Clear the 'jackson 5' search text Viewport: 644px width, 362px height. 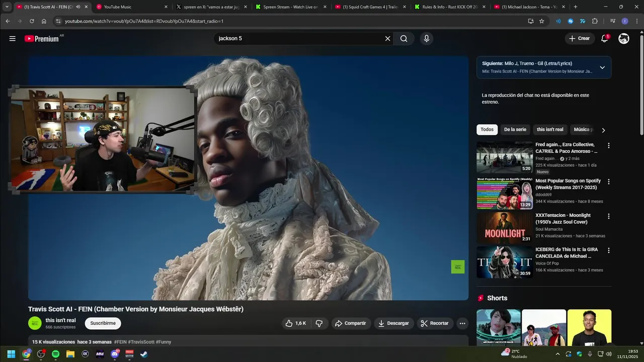point(387,39)
